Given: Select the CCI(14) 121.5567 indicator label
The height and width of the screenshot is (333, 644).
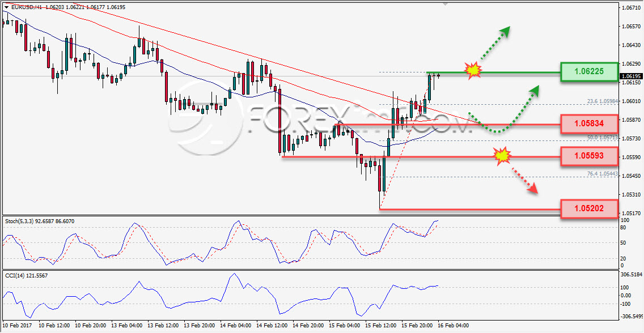Looking at the screenshot, I should click(x=26, y=276).
